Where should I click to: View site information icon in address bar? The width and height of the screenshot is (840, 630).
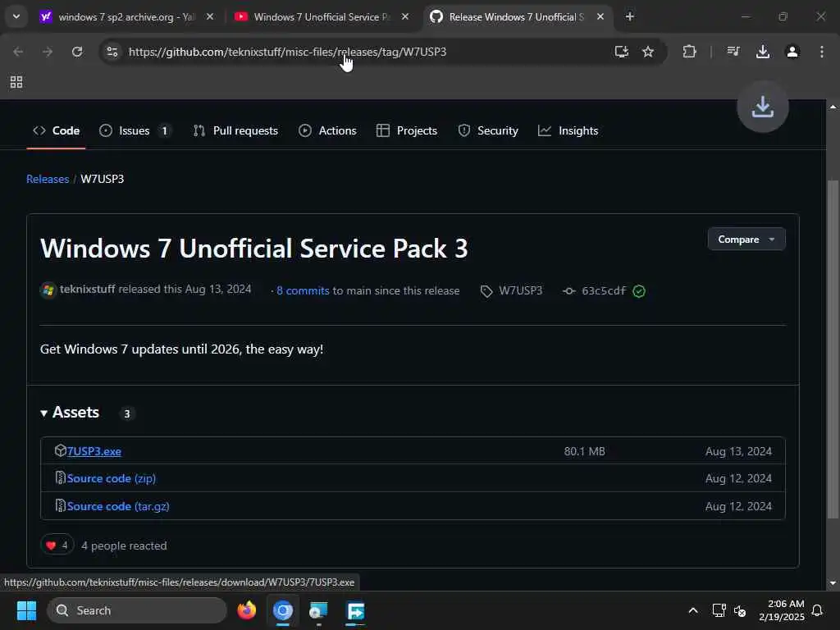tap(112, 52)
